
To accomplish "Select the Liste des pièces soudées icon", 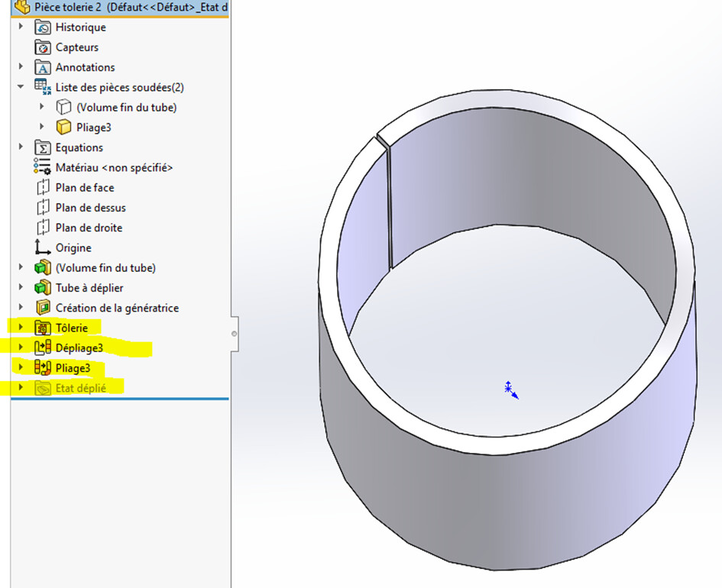I will click(x=43, y=87).
